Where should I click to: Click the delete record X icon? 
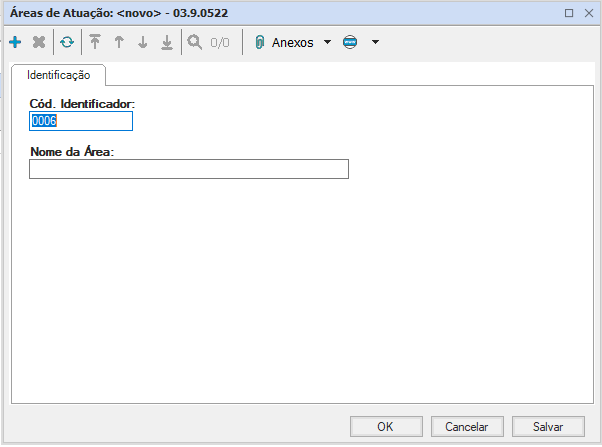tap(39, 43)
